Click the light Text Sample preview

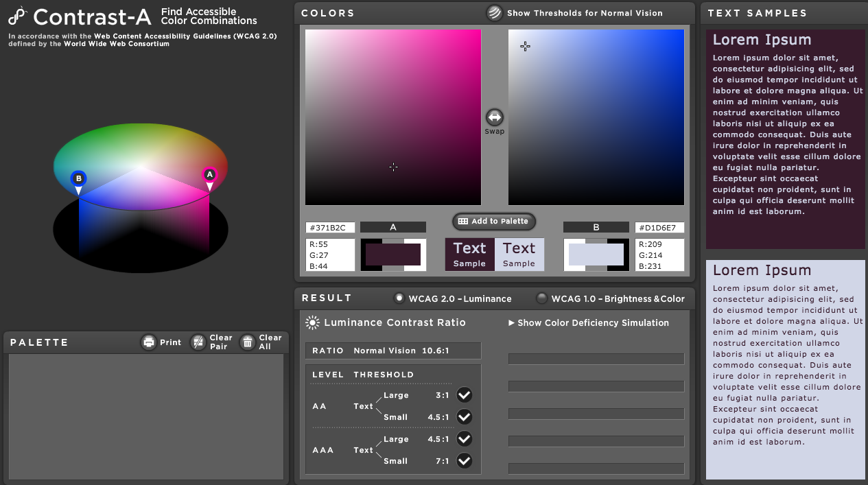(x=519, y=255)
